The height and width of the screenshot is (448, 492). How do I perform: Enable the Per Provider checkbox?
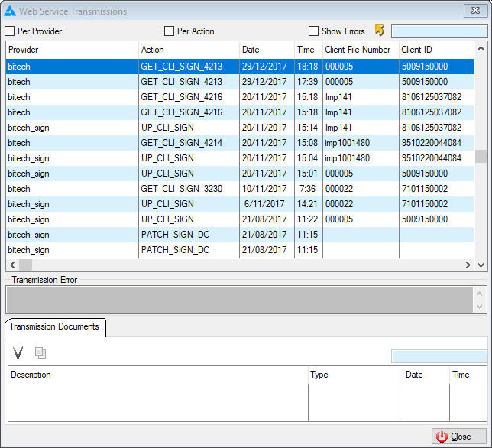pos(10,31)
